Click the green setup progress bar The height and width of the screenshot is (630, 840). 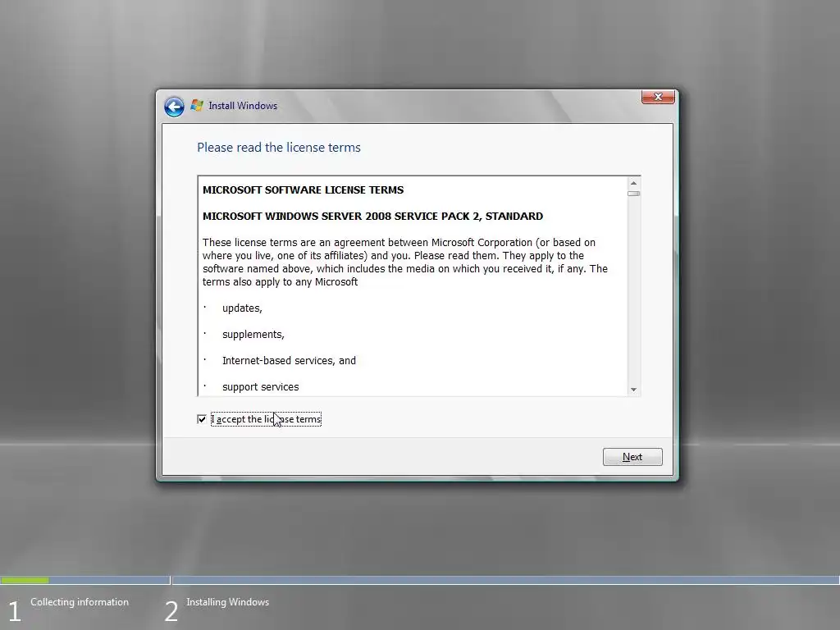tap(25, 580)
